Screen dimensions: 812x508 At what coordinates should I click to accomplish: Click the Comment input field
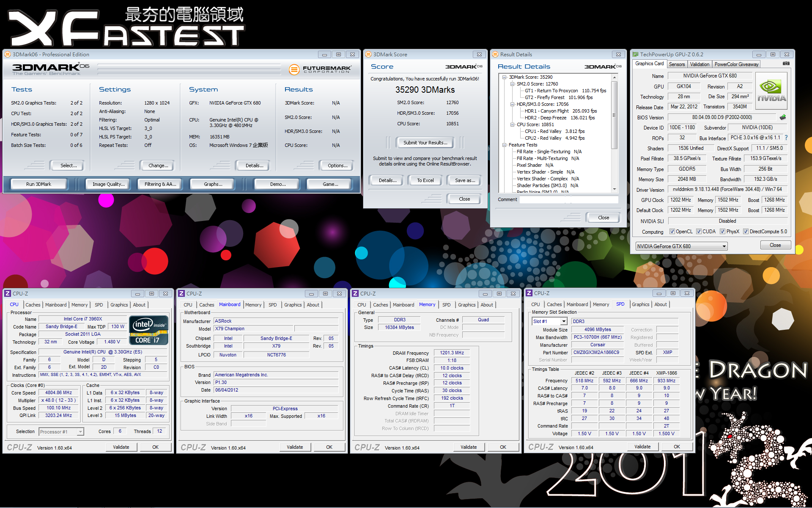tap(569, 199)
